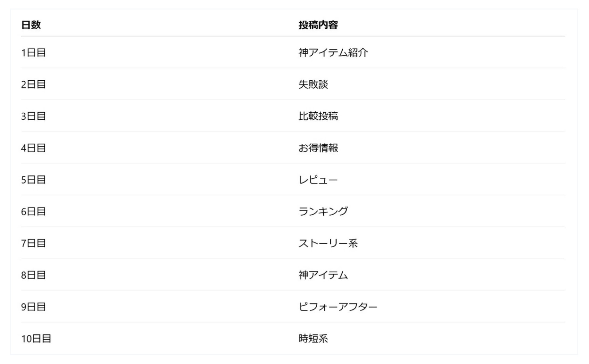Click the 日数 column header
Image resolution: width=589 pixels, height=364 pixels.
tap(31, 25)
